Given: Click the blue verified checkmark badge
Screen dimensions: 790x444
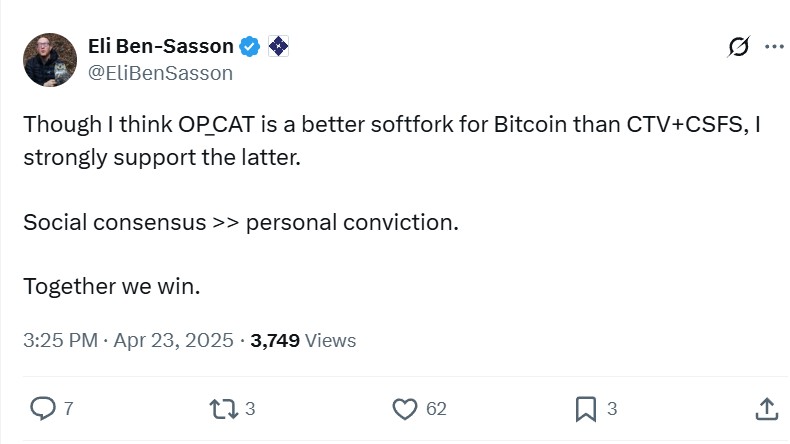Looking at the screenshot, I should click(x=250, y=46).
